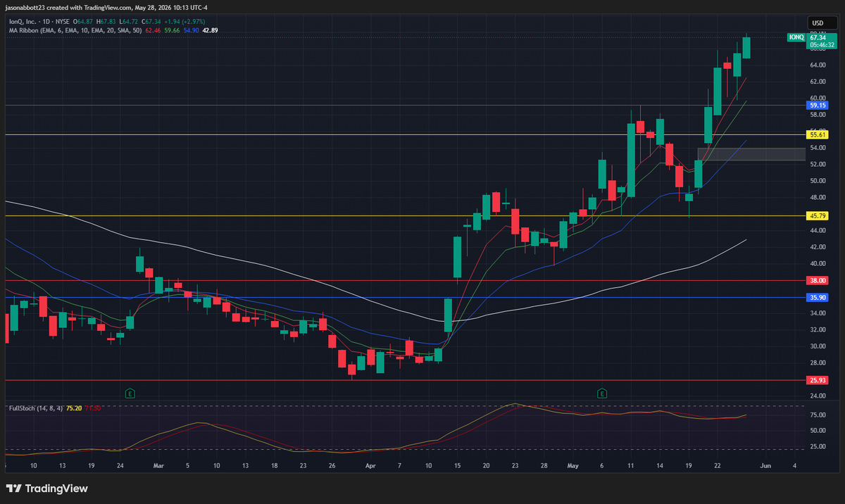The width and height of the screenshot is (845, 504).
Task: Open the earnings E marker near May 6
Action: tap(602, 393)
